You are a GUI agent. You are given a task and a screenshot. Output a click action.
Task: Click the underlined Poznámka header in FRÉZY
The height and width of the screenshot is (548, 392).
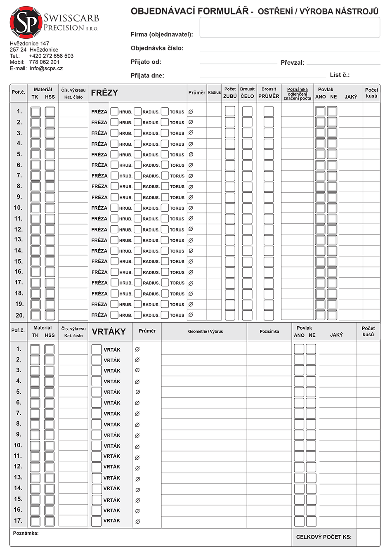[x=297, y=89]
